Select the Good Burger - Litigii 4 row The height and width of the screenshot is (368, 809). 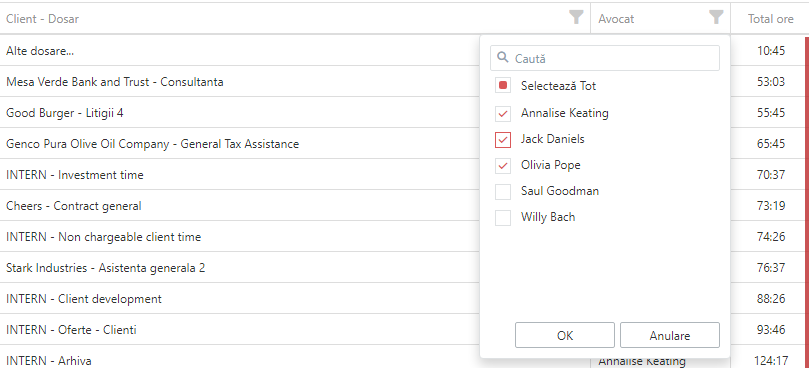pyautogui.click(x=240, y=113)
